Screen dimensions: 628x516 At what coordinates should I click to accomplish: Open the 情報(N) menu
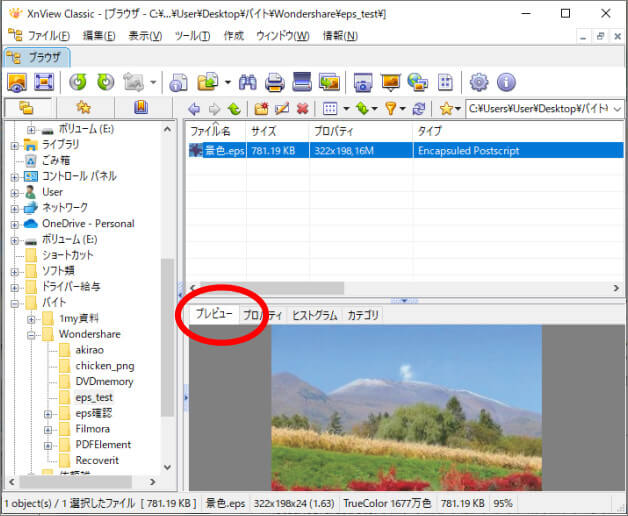tap(340, 36)
